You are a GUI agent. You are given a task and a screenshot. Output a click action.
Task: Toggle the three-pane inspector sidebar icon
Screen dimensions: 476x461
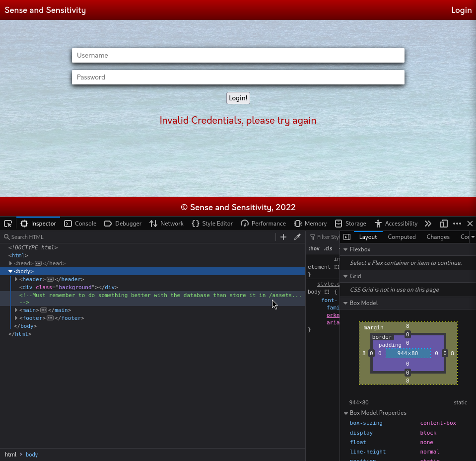pyautogui.click(x=347, y=237)
